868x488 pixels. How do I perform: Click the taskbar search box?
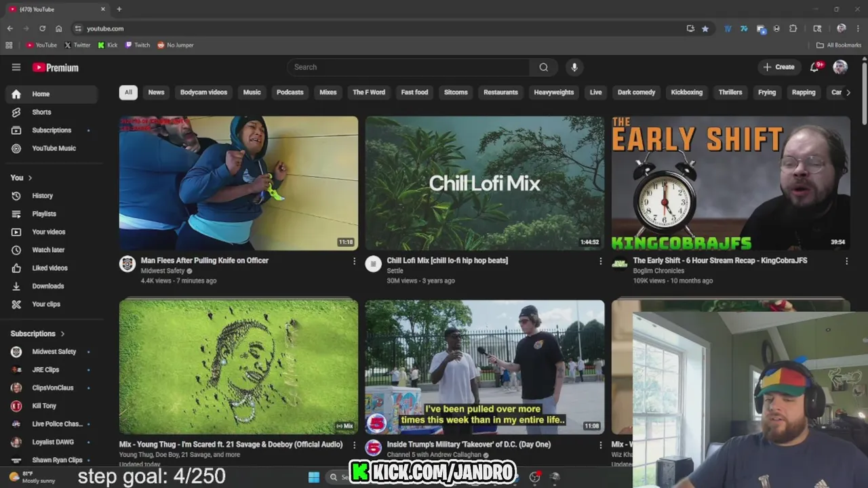click(x=340, y=477)
